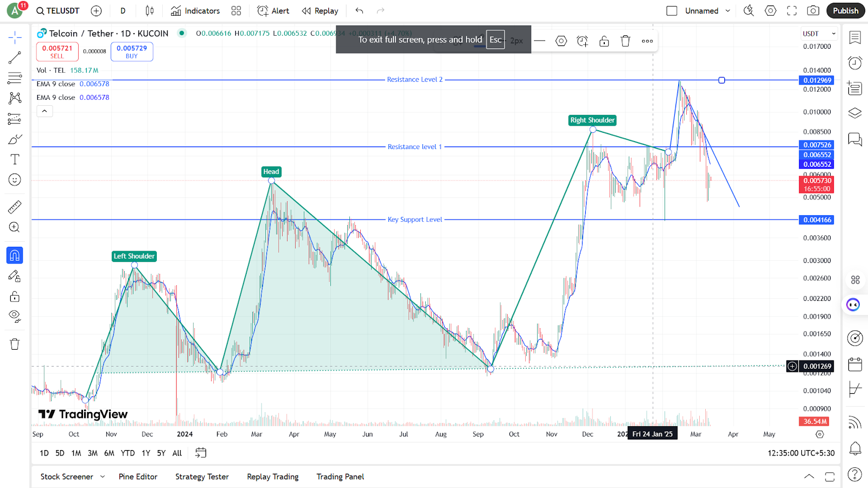This screenshot has height=488, width=868.
Task: Change line style in drawing toolbar
Action: [540, 41]
